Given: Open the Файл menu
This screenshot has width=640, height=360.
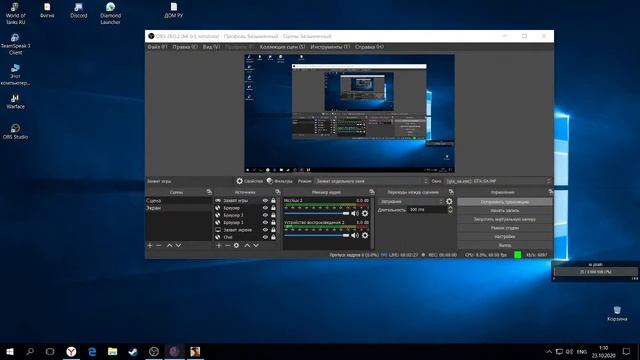Looking at the screenshot, I should [157, 47].
